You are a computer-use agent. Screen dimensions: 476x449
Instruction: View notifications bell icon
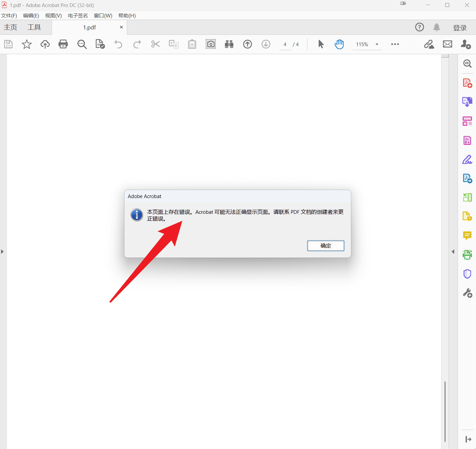[x=437, y=27]
